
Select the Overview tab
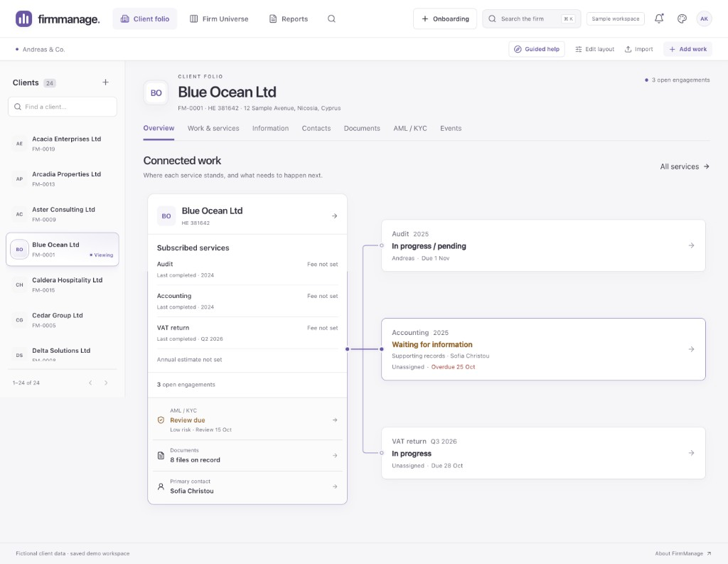coord(159,128)
